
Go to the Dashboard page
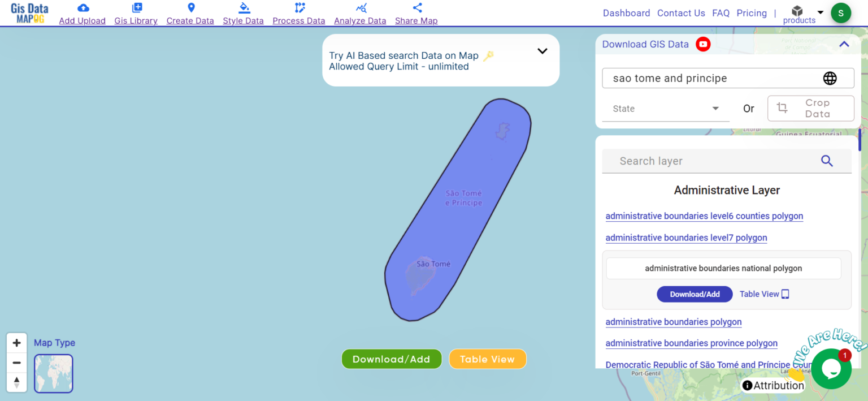pos(626,12)
